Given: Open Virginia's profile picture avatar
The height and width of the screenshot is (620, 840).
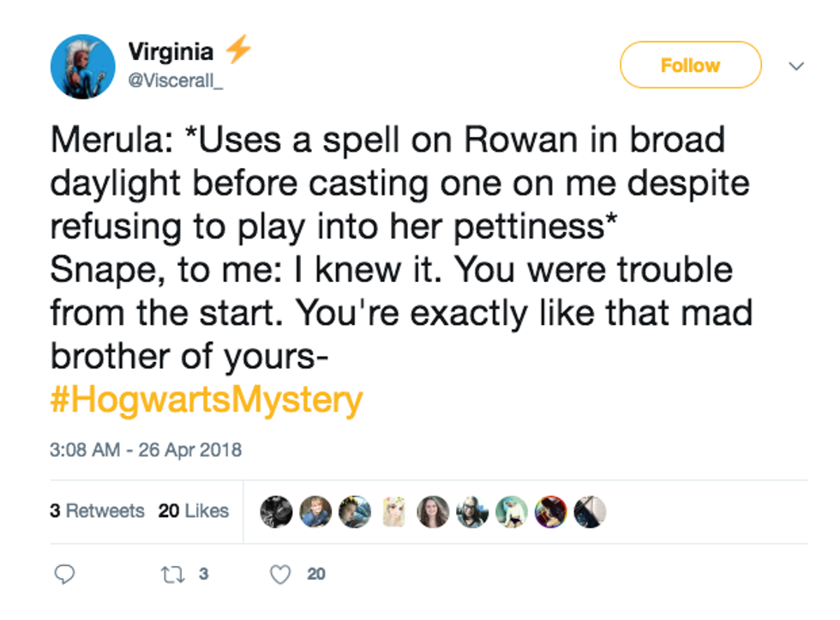Looking at the screenshot, I should (83, 66).
